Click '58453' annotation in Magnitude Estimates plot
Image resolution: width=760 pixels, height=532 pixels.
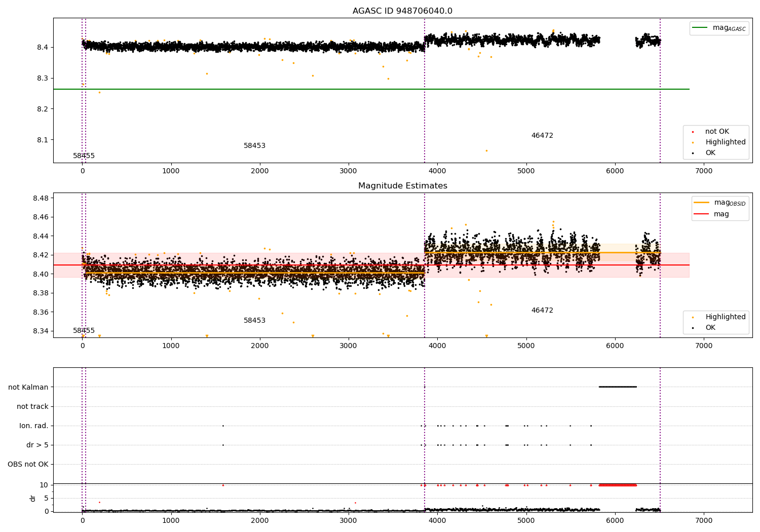(255, 321)
